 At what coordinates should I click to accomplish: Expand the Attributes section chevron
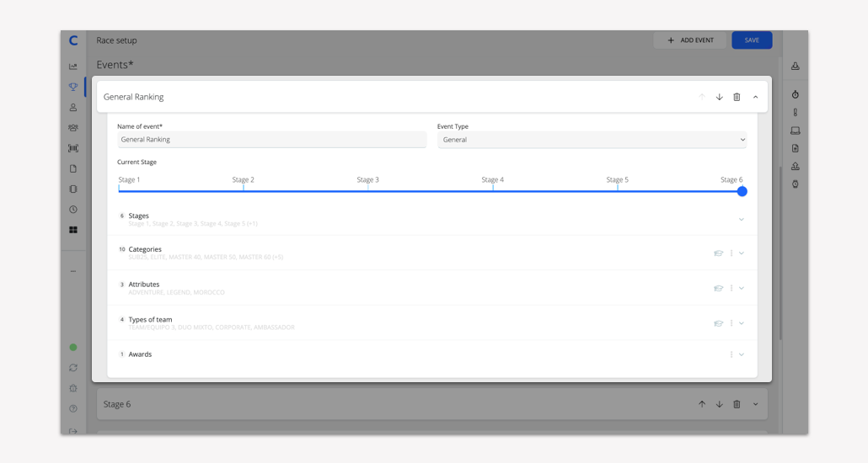pyautogui.click(x=742, y=288)
